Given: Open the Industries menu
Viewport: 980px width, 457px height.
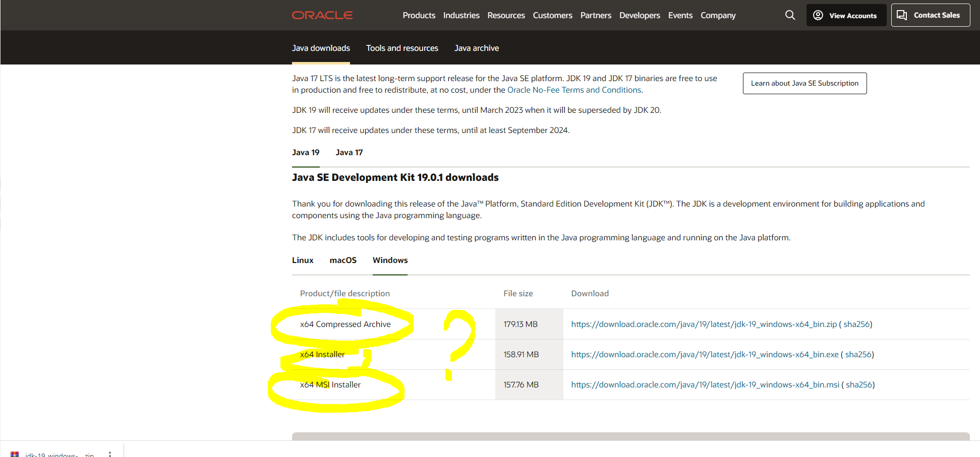Looking at the screenshot, I should pos(461,15).
